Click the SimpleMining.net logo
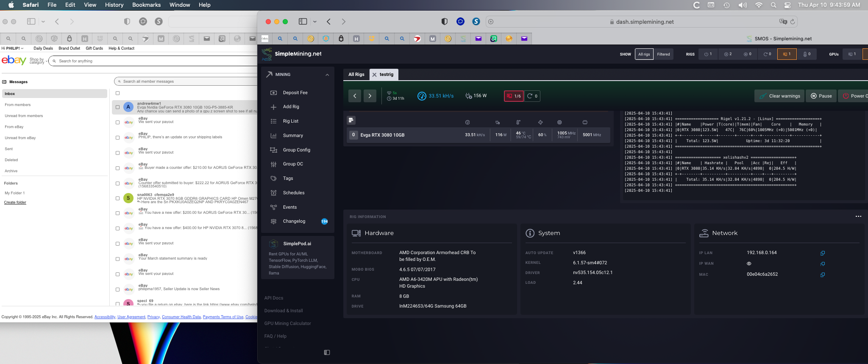The height and width of the screenshot is (364, 868). pyautogui.click(x=292, y=54)
